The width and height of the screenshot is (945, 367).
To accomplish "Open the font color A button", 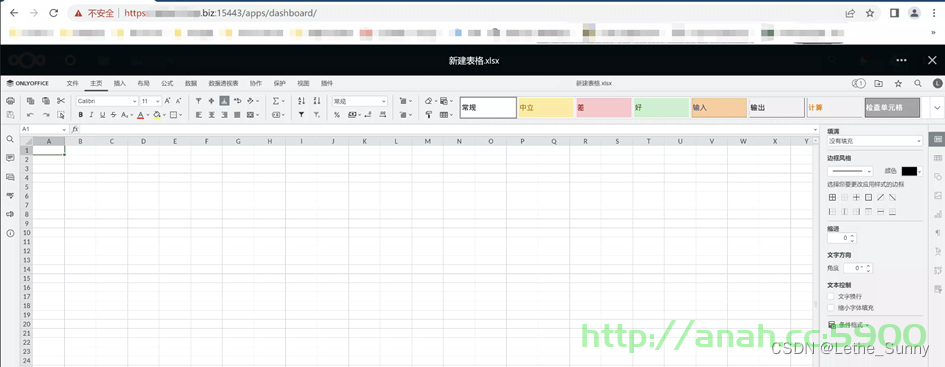I will click(x=140, y=114).
